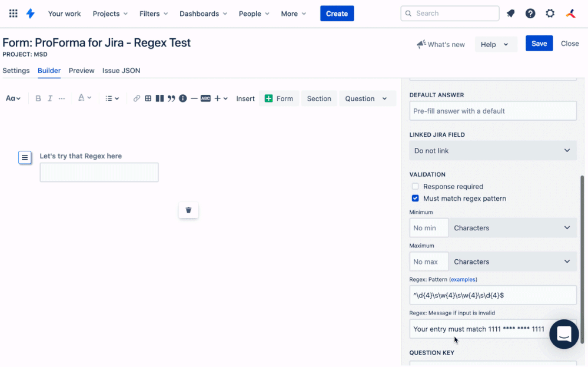The width and height of the screenshot is (588, 367).
Task: Close the form builder
Action: [570, 44]
